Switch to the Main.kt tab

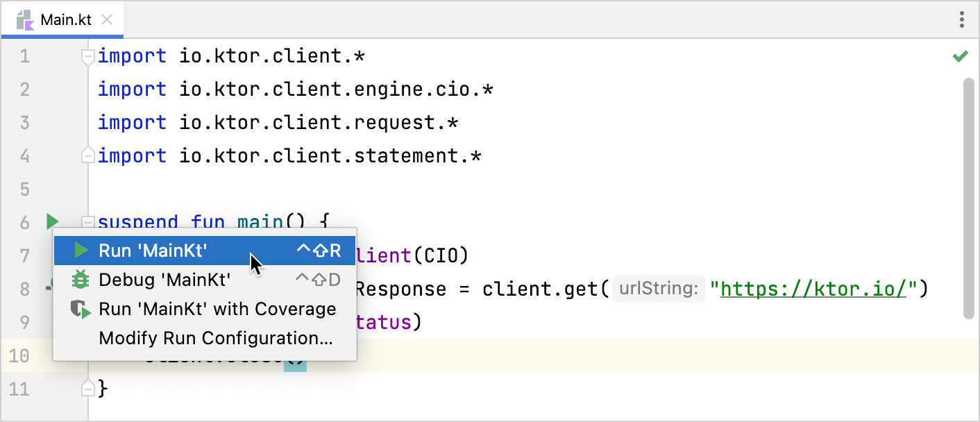[x=65, y=19]
